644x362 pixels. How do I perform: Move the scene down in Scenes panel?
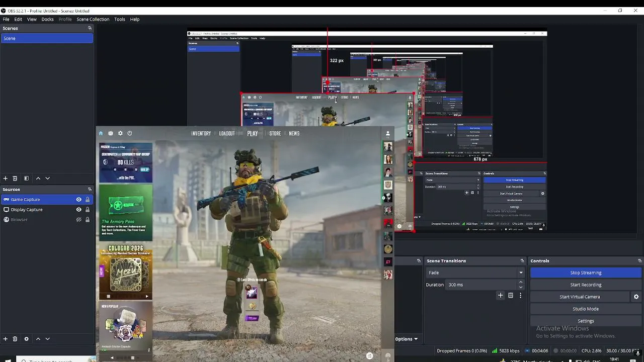pyautogui.click(x=48, y=178)
